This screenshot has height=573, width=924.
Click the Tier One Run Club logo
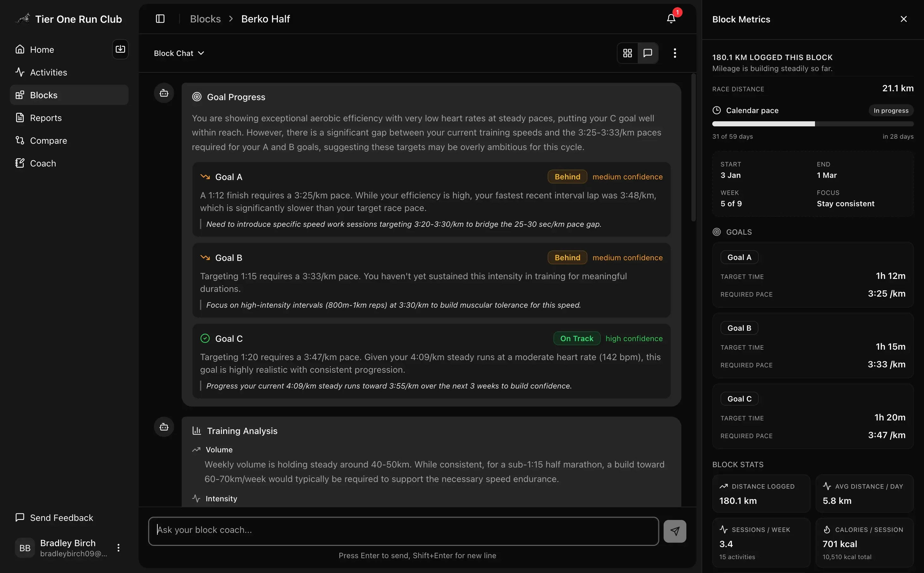(23, 19)
